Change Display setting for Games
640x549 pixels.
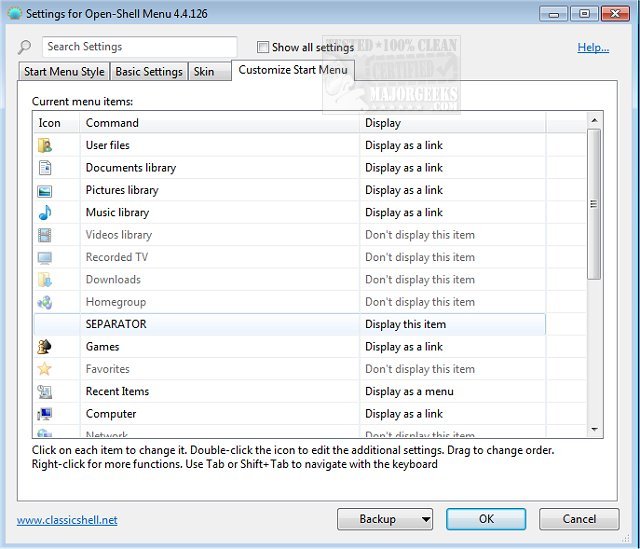[404, 347]
